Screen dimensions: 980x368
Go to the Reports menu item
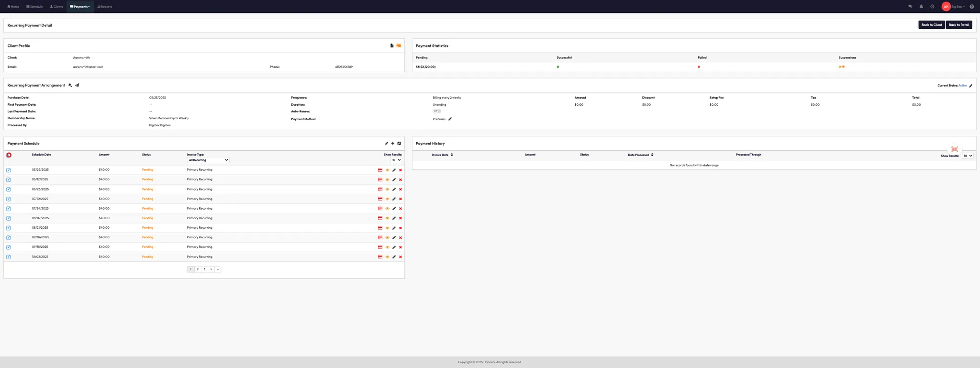[x=104, y=7]
